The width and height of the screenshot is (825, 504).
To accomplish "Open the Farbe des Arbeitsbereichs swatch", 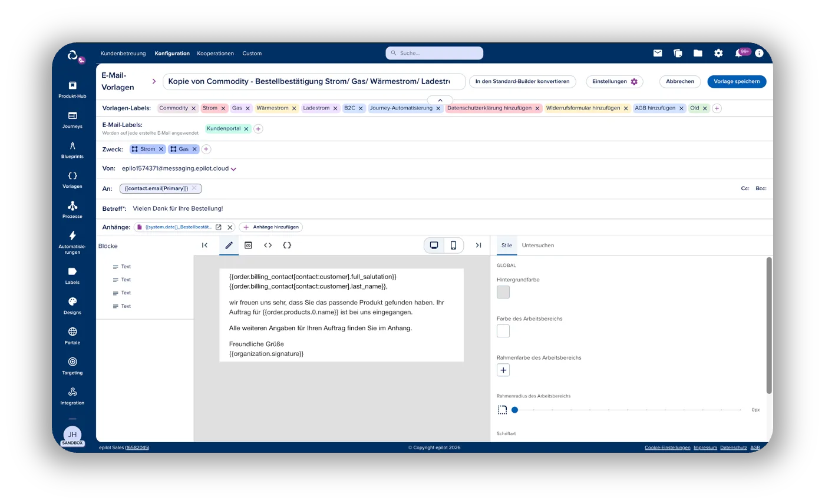I will 503,331.
